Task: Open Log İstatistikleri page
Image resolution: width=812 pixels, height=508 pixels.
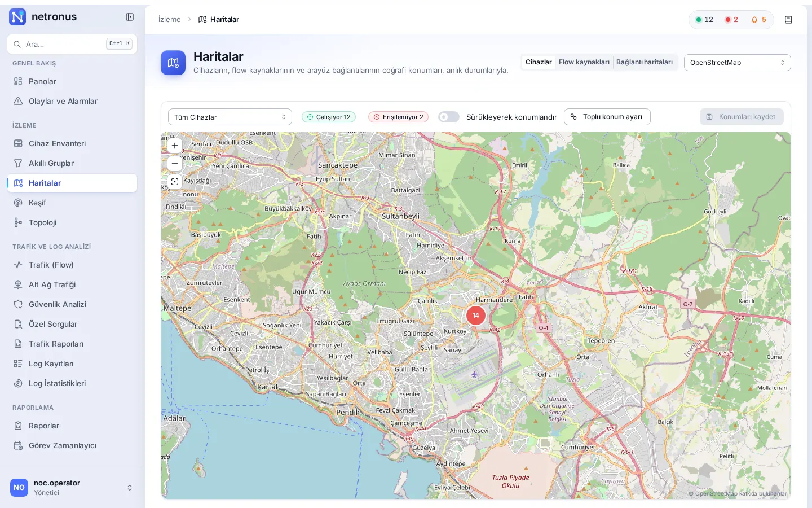Action: [72, 383]
